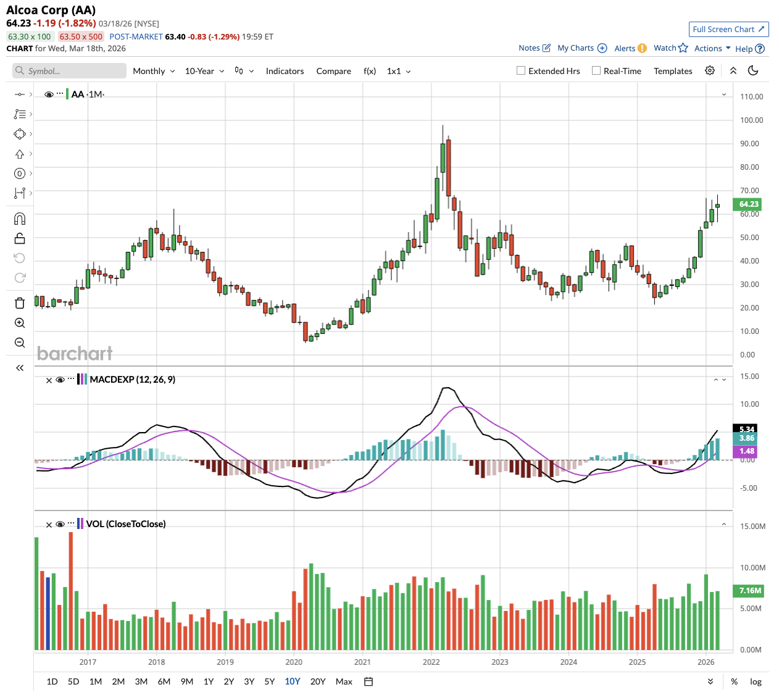Hide the VOL indicator via eye
Image resolution: width=779 pixels, height=700 pixels.
(x=60, y=524)
